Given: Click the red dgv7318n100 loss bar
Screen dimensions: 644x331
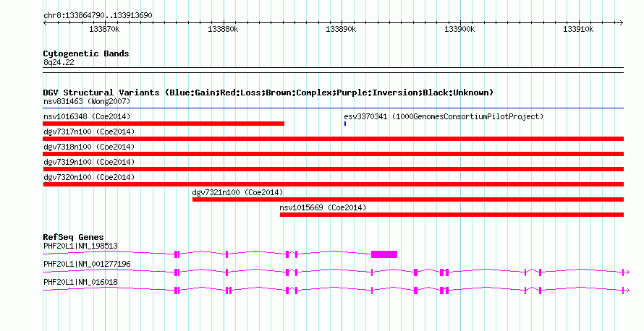Looking at the screenshot, I should pos(334,154).
